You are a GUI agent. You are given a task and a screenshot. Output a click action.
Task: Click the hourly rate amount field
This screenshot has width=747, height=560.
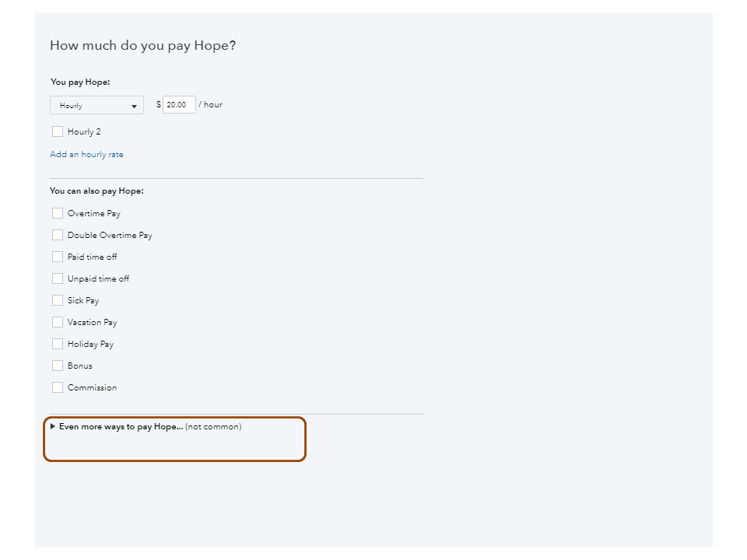pos(179,104)
